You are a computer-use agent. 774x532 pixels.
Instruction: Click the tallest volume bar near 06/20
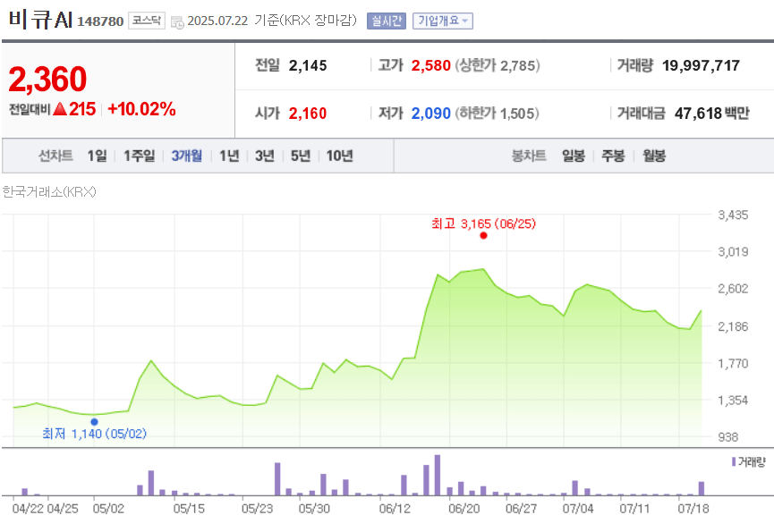438,474
